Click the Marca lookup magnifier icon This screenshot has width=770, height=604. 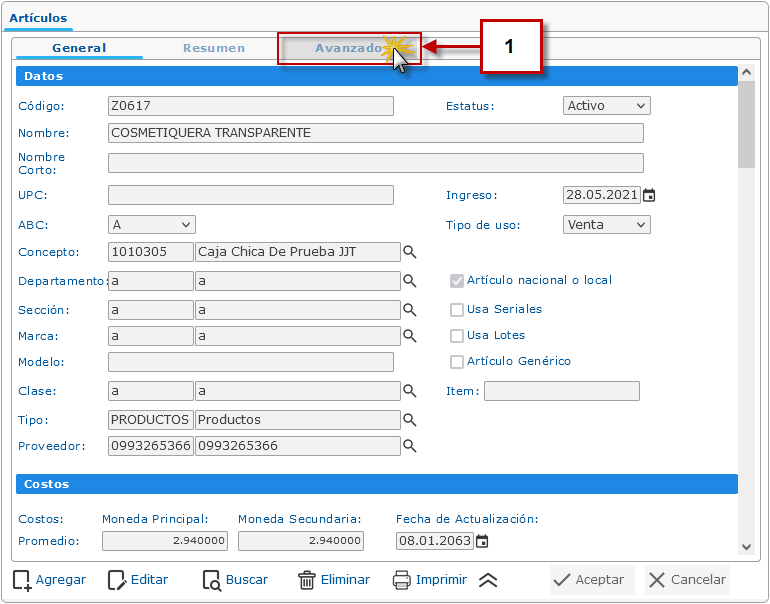[x=409, y=337]
